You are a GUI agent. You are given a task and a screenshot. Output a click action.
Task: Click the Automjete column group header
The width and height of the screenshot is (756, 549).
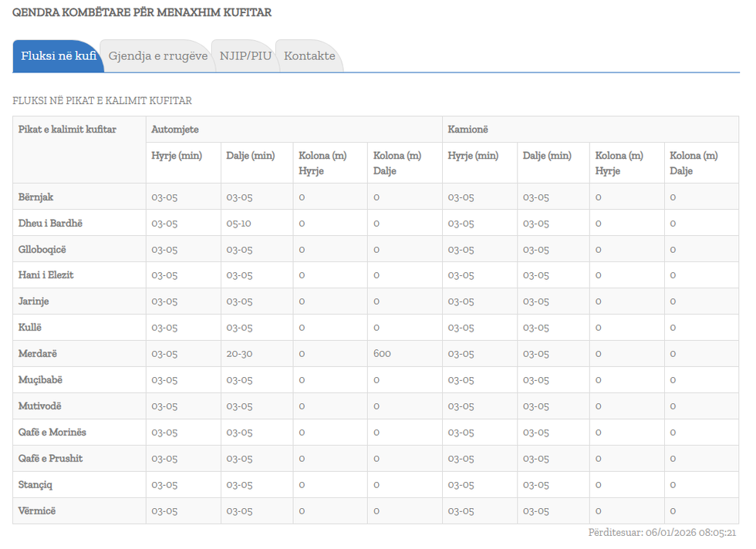click(175, 130)
